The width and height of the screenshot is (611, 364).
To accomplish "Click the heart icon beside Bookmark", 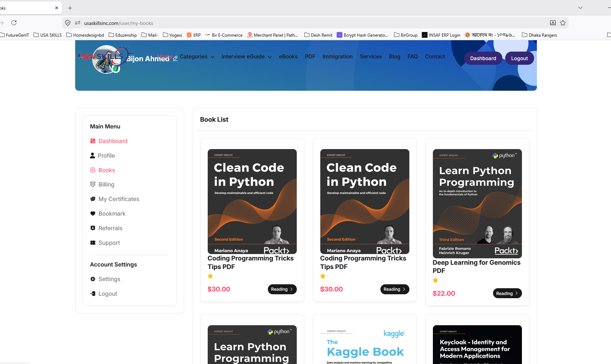I will point(93,213).
